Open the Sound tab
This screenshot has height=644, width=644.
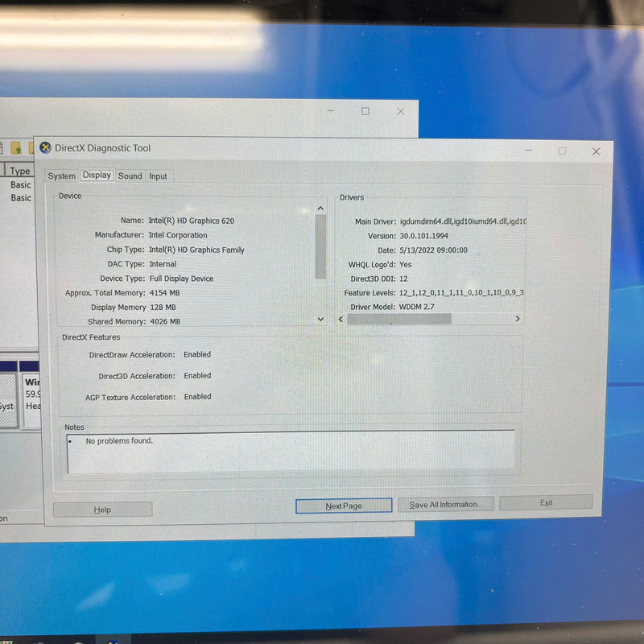tap(130, 176)
